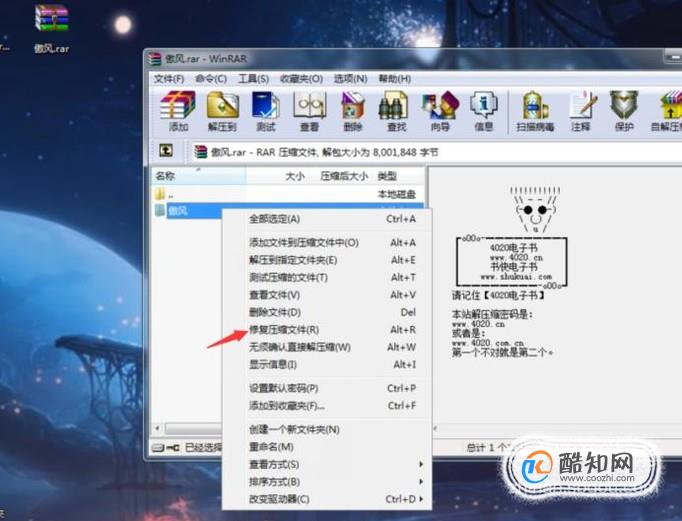This screenshot has height=521, width=682.
Task: Open the 选项(N) menu
Action: (x=351, y=79)
